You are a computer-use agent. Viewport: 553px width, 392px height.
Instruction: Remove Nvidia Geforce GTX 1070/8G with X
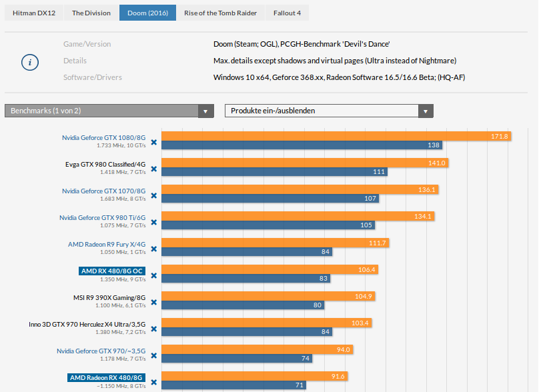pos(154,195)
